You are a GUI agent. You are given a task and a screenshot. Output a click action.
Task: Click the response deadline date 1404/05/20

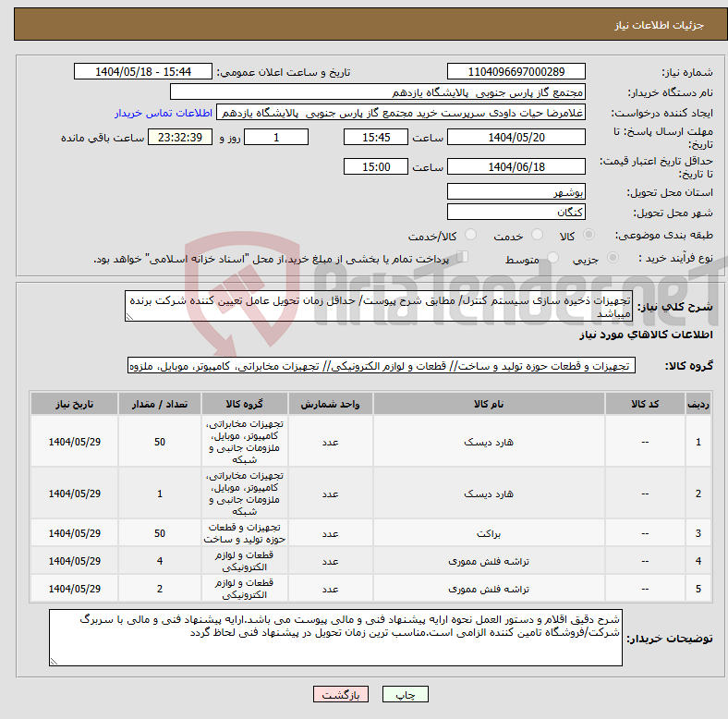tap(516, 137)
